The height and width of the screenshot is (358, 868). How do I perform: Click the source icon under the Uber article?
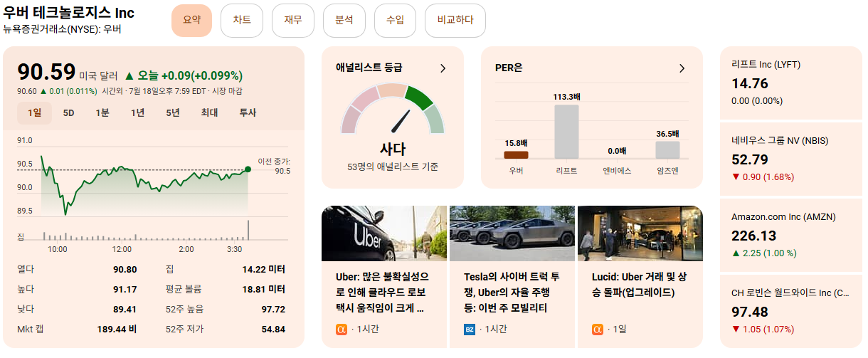[x=341, y=329]
